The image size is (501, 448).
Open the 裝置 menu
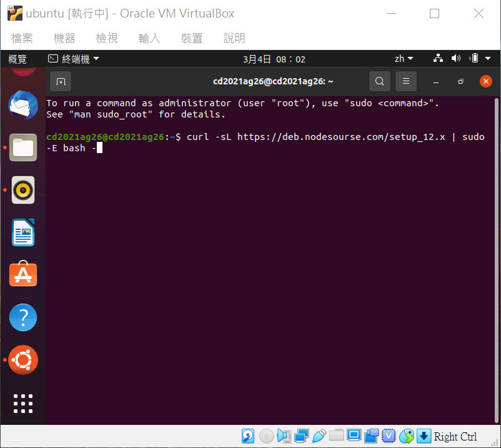192,38
